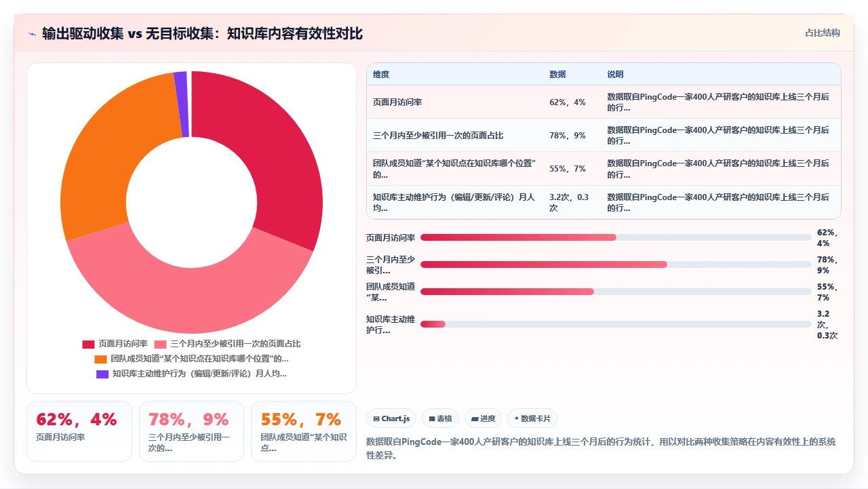Select the 团队成员知道 table dimension cell
Viewport: 868px width, 489px height.
pos(455,169)
